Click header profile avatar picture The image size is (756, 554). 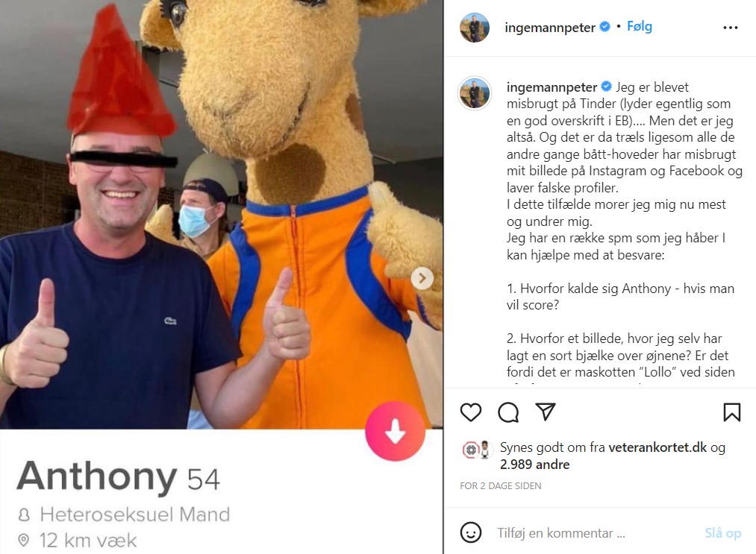(475, 28)
